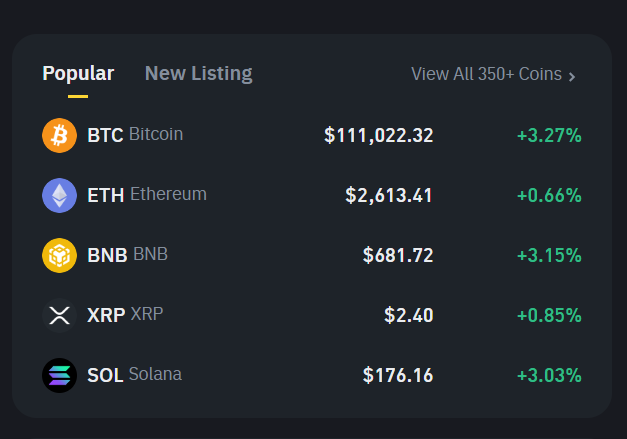Click Bitcoin price $111,022.32
The width and height of the screenshot is (627, 439).
coord(378,135)
